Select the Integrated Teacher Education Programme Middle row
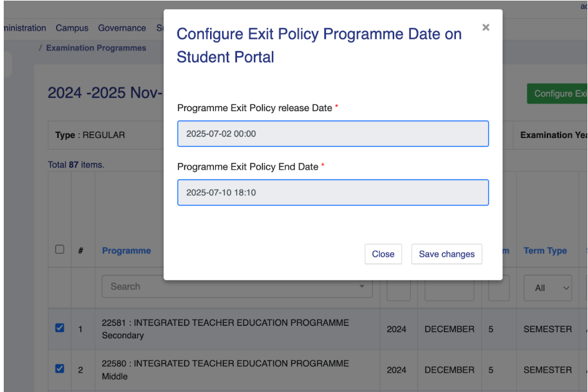Viewport: 588px width, 392px height. pyautogui.click(x=225, y=370)
